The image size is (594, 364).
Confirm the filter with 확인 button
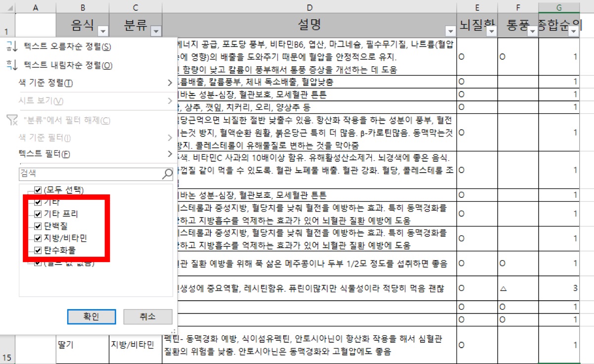(x=91, y=317)
